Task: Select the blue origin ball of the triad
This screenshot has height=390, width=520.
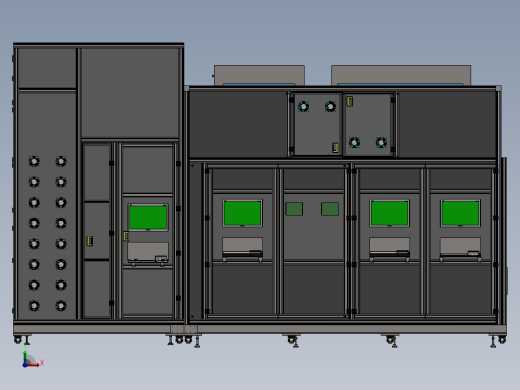Action: 25,365
